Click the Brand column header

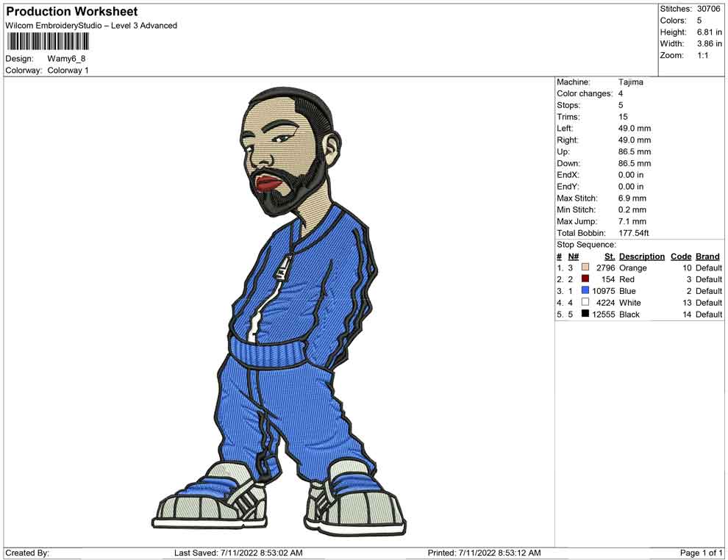tap(707, 256)
